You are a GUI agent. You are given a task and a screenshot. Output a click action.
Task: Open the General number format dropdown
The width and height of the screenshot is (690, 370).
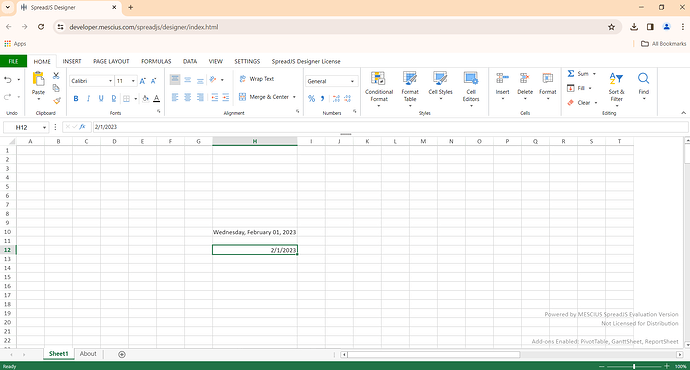point(352,81)
